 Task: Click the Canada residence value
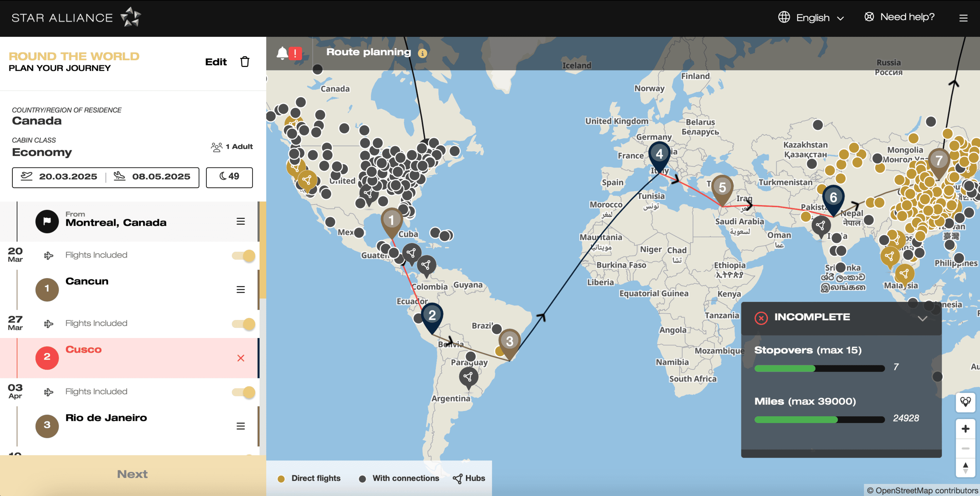tap(36, 121)
